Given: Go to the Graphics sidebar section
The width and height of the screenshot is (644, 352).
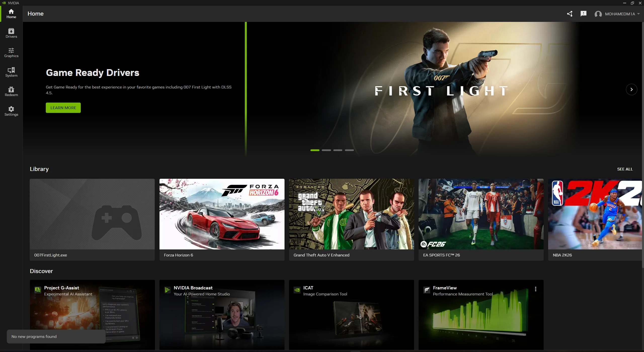Looking at the screenshot, I should [11, 53].
